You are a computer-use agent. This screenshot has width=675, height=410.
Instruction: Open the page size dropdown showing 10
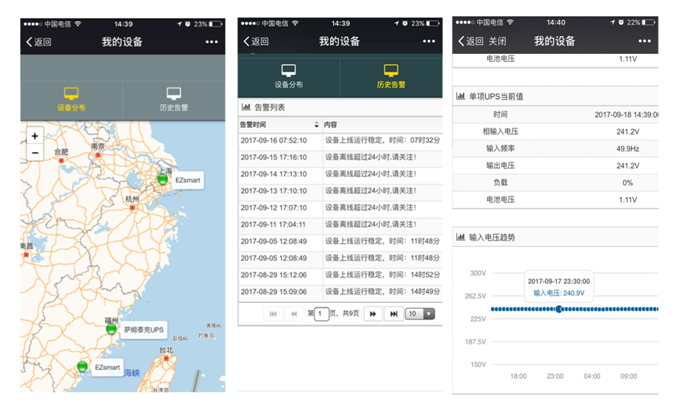click(420, 313)
